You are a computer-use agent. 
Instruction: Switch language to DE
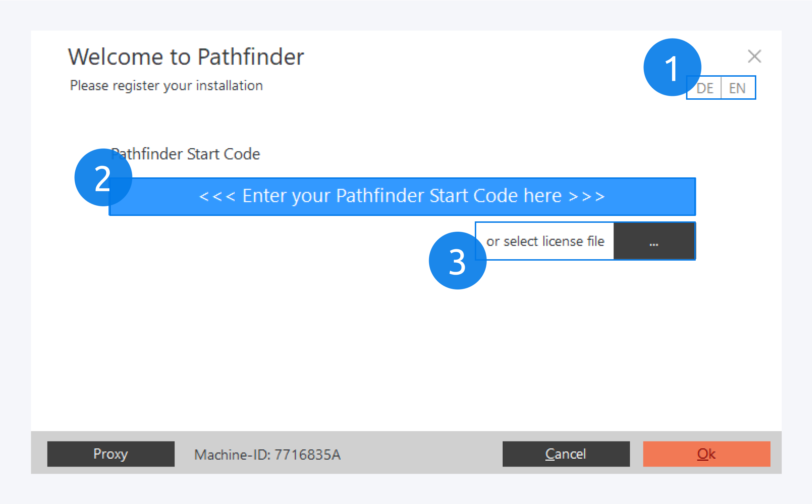point(706,88)
